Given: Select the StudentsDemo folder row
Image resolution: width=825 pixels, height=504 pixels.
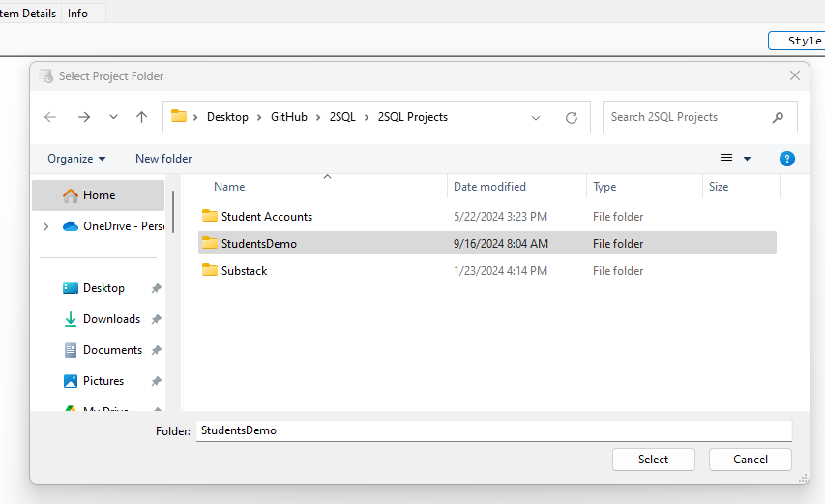Looking at the screenshot, I should (x=487, y=243).
